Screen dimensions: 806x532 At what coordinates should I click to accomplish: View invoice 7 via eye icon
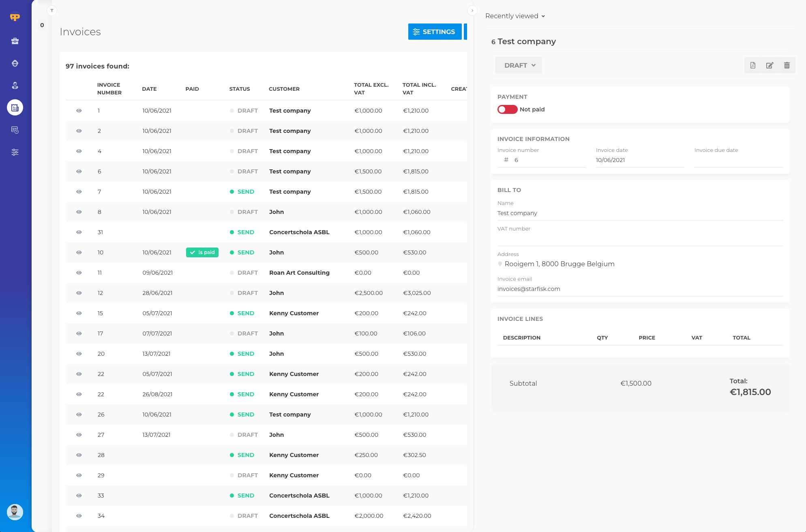pos(79,192)
